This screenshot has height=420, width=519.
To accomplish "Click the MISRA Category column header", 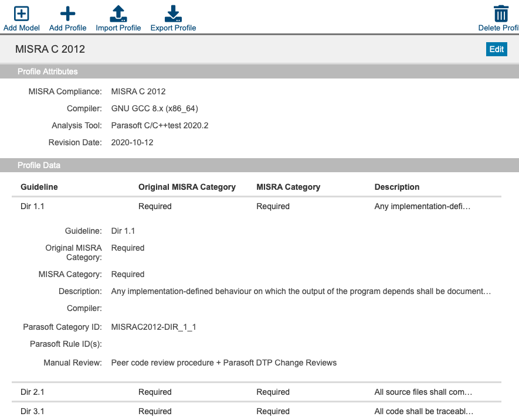I will click(289, 187).
